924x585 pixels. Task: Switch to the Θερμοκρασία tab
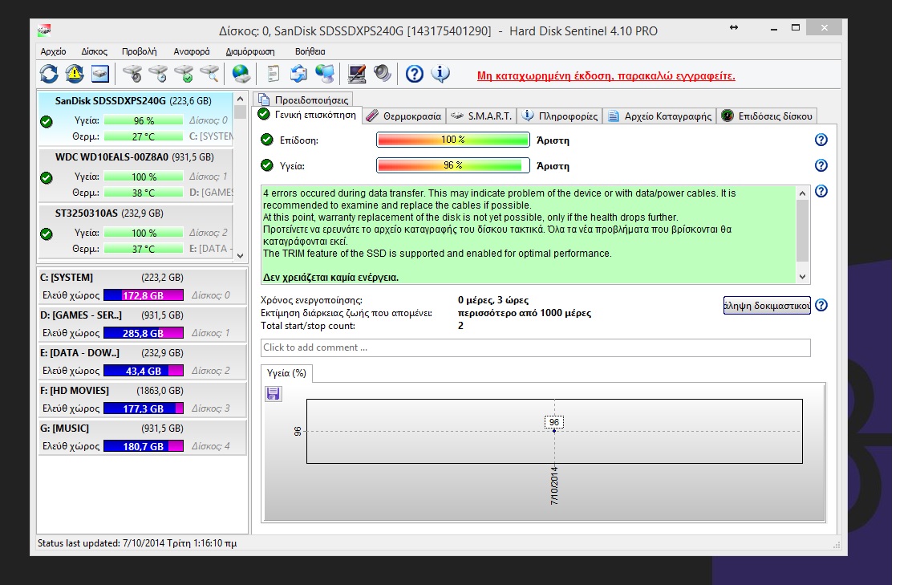(x=403, y=116)
